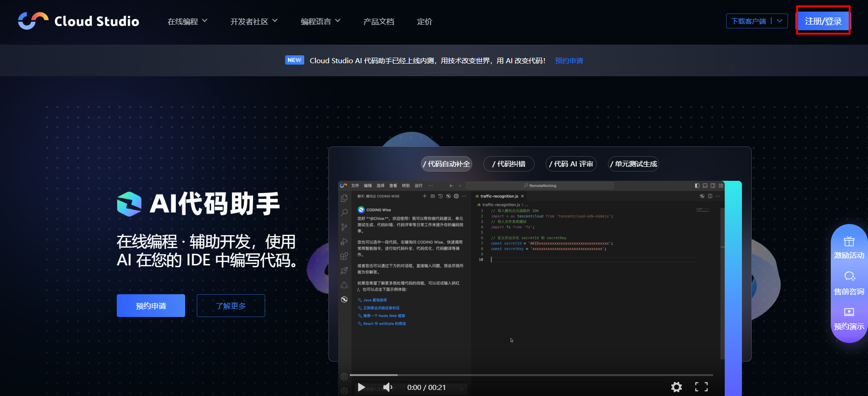Select the / 代码纠错 tab
The width and height of the screenshot is (868, 396).
tap(509, 164)
